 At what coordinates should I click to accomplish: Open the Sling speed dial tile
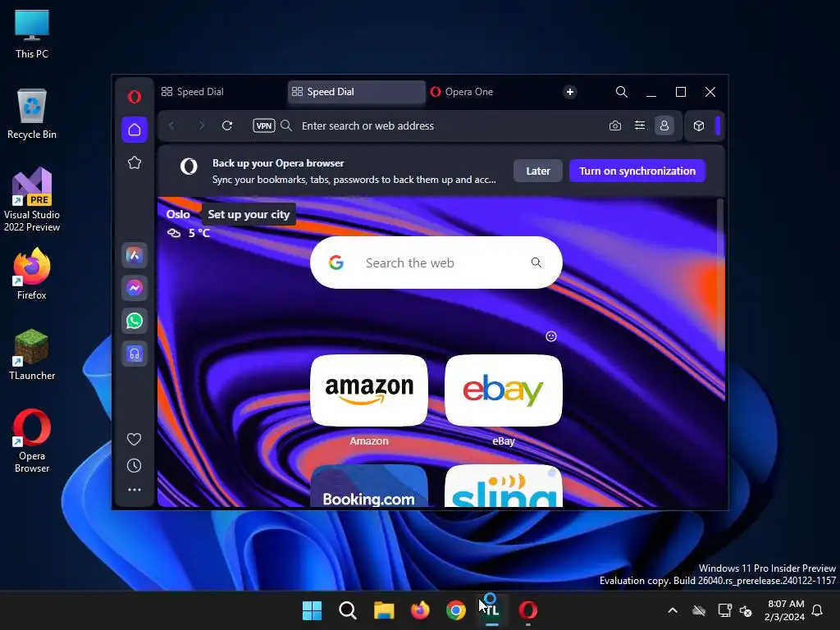(x=504, y=486)
